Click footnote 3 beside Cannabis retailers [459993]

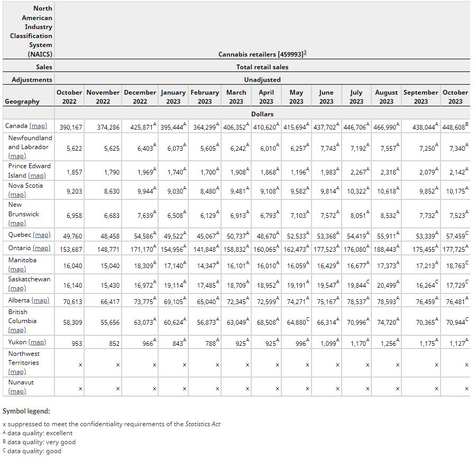coord(305,53)
